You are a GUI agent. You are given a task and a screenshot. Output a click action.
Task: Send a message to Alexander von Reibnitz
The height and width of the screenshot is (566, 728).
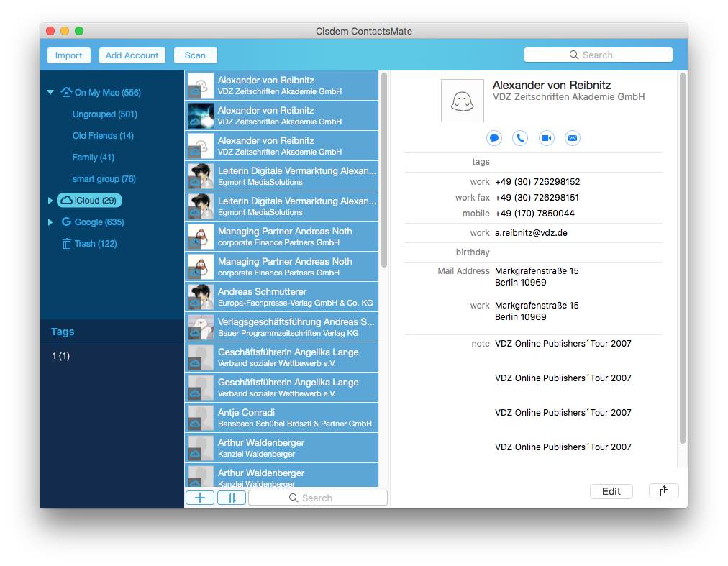(494, 138)
